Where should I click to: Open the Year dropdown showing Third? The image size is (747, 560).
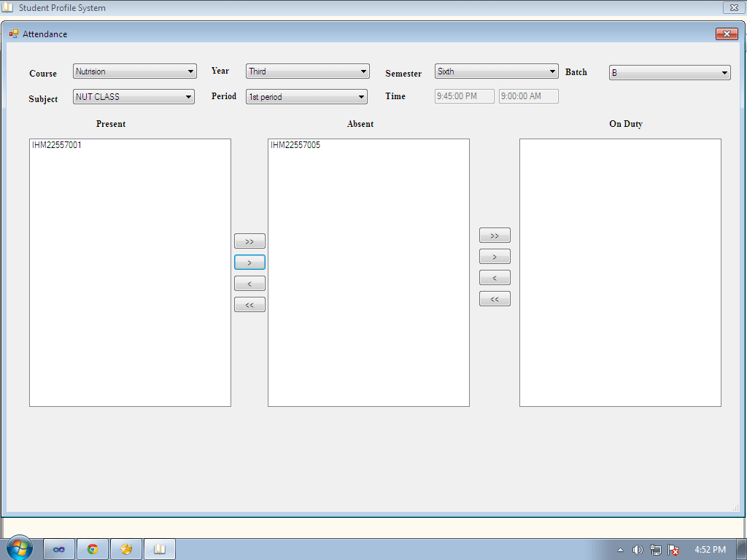coord(307,71)
